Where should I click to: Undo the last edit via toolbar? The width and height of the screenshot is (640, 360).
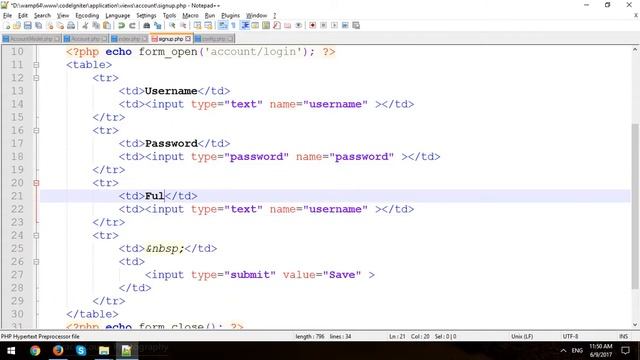pyautogui.click(x=121, y=25)
